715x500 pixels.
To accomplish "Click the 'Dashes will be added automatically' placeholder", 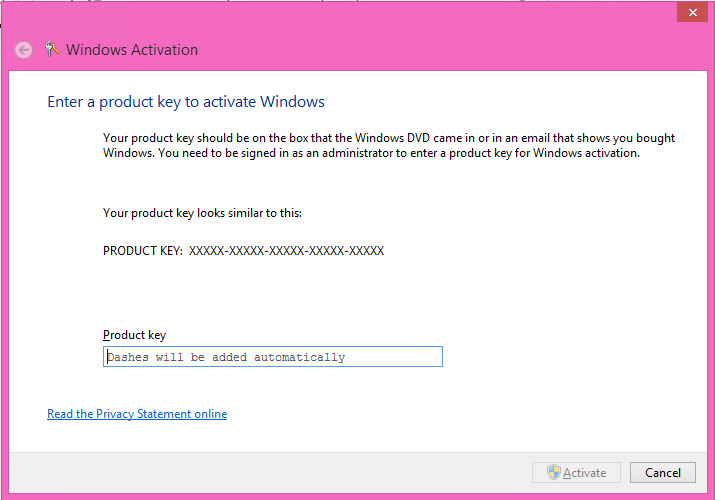I will pyautogui.click(x=226, y=357).
